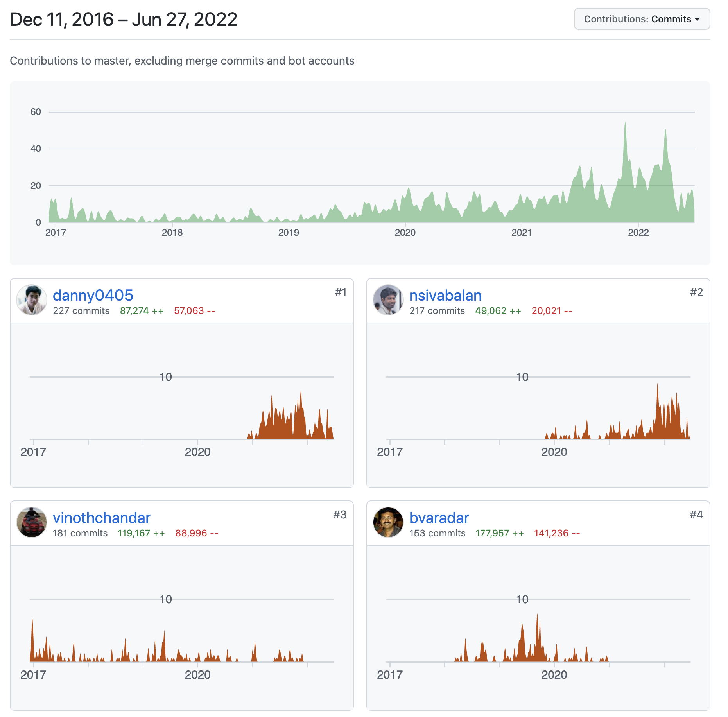Screen dimensions: 728x717
Task: View nsivabalan's 217 commits
Action: pyautogui.click(x=437, y=311)
